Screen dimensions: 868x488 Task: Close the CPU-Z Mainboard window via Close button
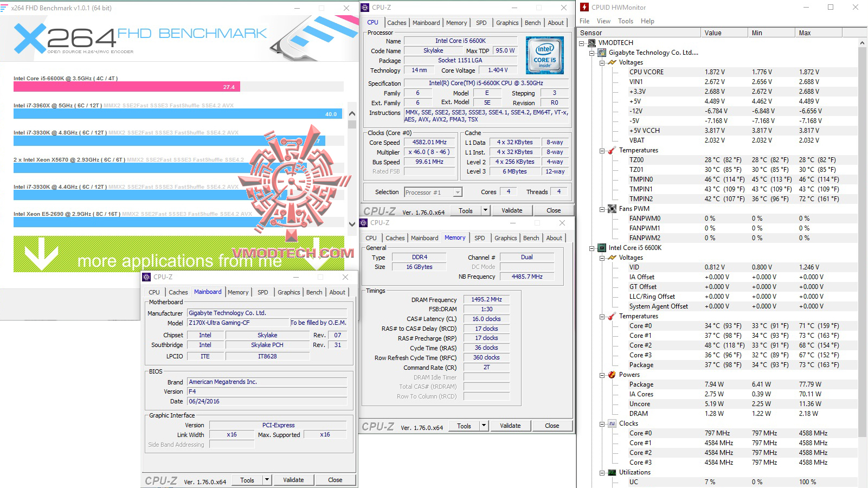coord(335,479)
